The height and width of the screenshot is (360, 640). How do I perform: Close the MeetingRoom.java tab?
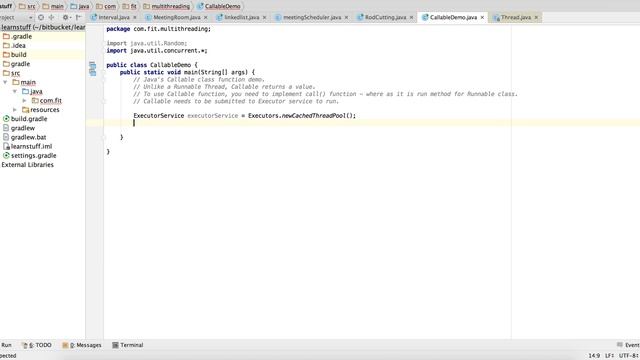pos(205,17)
